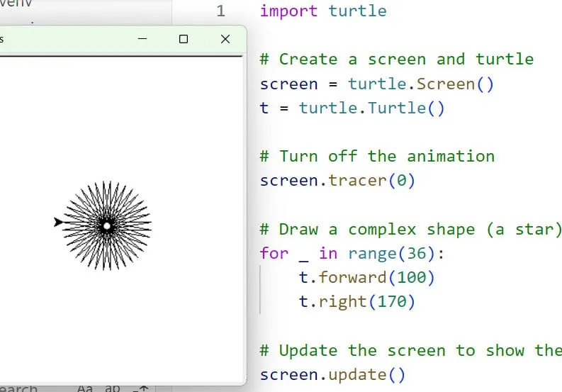Click the screen.update() line
Image resolution: width=562 pixels, height=392 pixels.
tap(333, 374)
